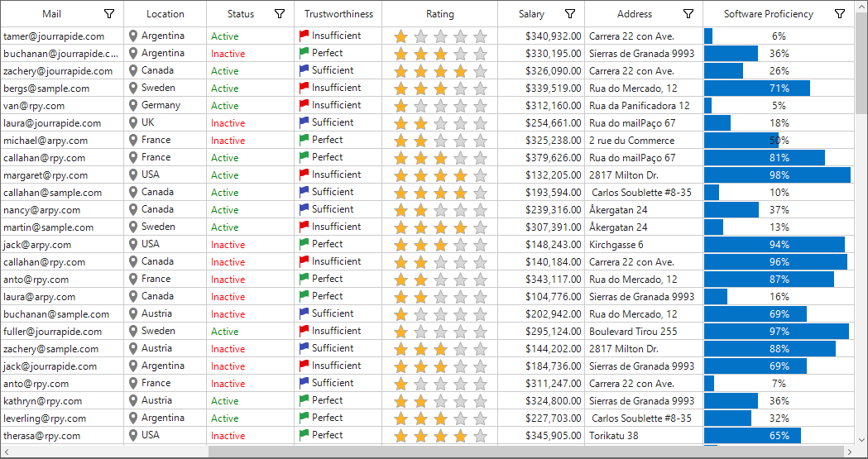The height and width of the screenshot is (459, 868).
Task: Click the 65% proficiency bar for therasa@rpy.com
Action: (752, 436)
